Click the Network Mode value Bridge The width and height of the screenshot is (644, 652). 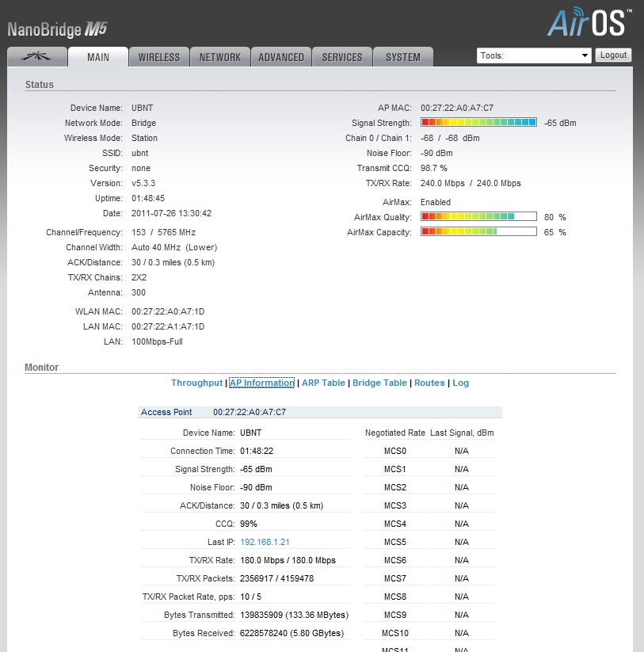point(144,123)
